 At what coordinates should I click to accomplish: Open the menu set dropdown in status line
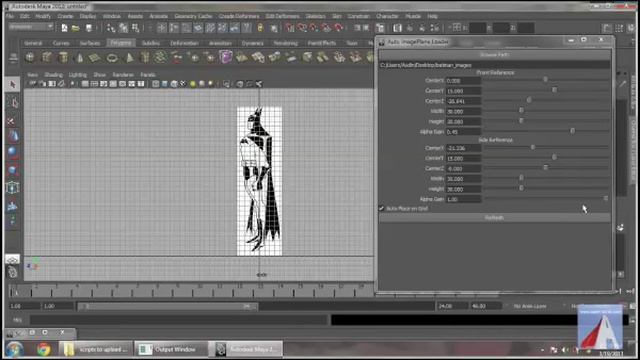point(31,27)
